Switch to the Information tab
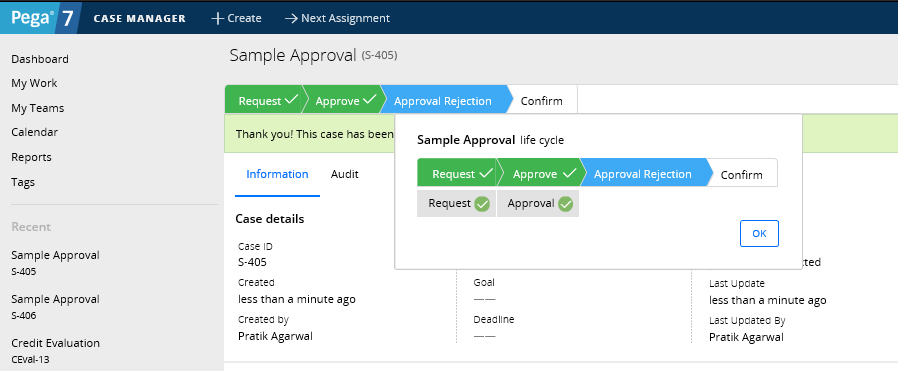The height and width of the screenshot is (374, 898). coord(277,174)
